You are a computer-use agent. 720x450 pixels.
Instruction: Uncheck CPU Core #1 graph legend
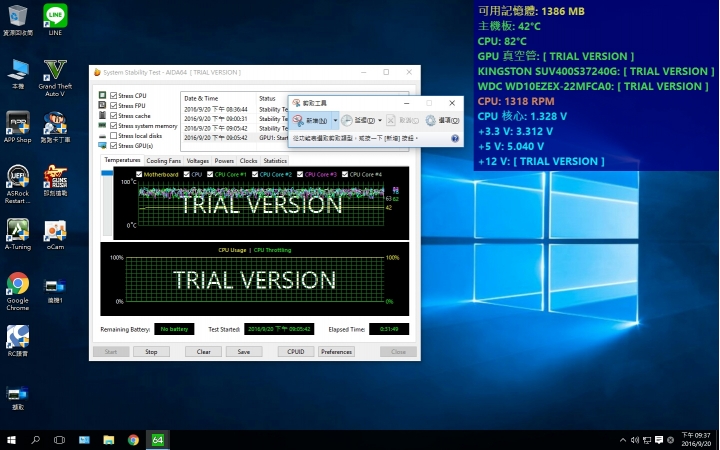pyautogui.click(x=210, y=174)
